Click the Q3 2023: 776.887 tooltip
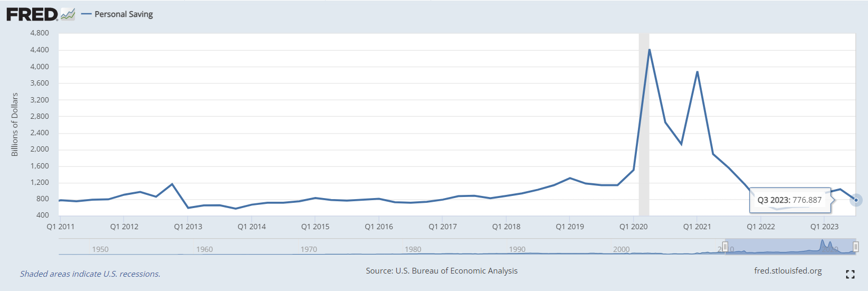 (789, 200)
